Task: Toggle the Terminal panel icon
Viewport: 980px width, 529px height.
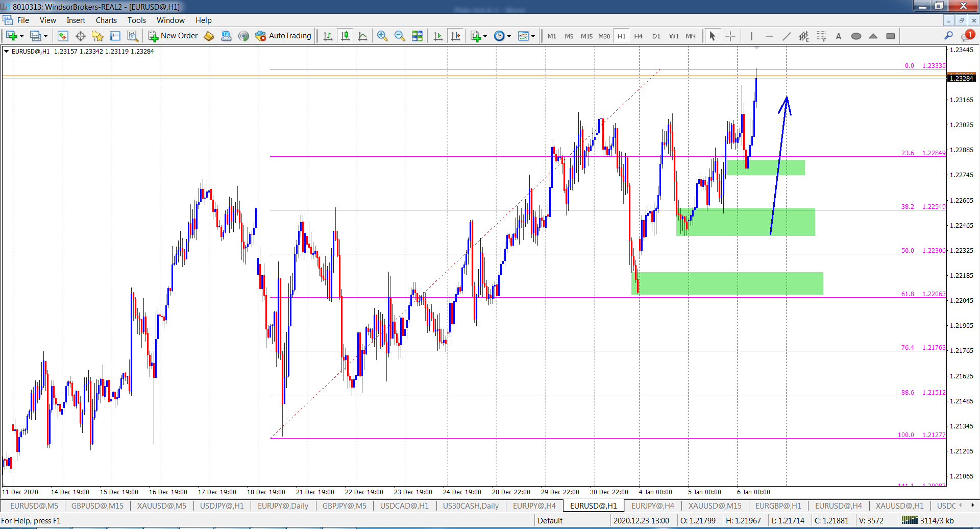Action: (115, 36)
